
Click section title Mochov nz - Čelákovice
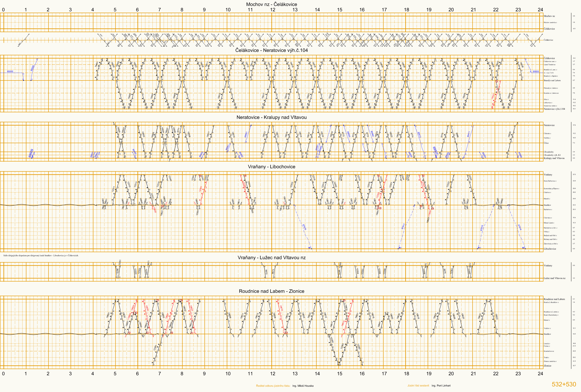pyautogui.click(x=271, y=4)
